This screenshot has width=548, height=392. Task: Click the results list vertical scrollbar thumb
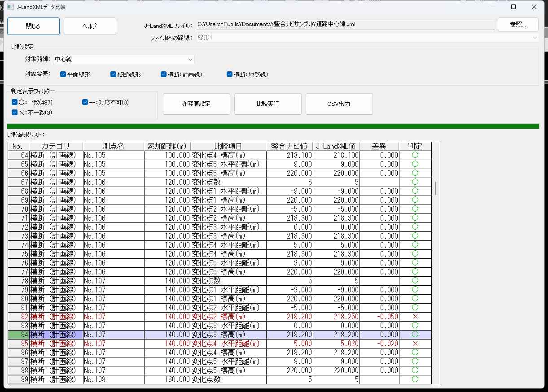tap(436, 188)
